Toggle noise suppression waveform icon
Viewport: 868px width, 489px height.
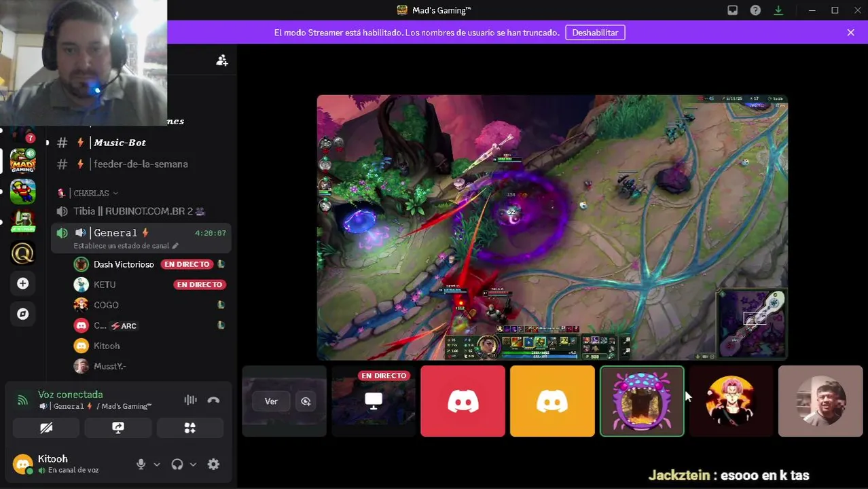[190, 400]
